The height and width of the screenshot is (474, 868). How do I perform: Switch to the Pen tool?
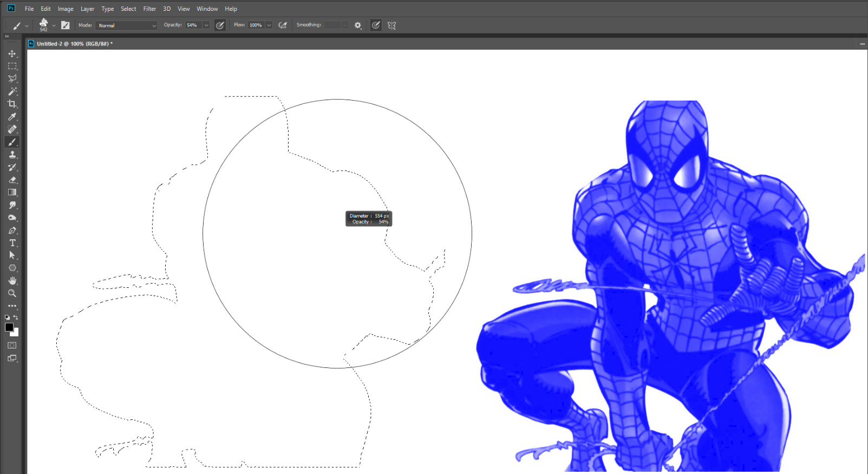tap(12, 231)
